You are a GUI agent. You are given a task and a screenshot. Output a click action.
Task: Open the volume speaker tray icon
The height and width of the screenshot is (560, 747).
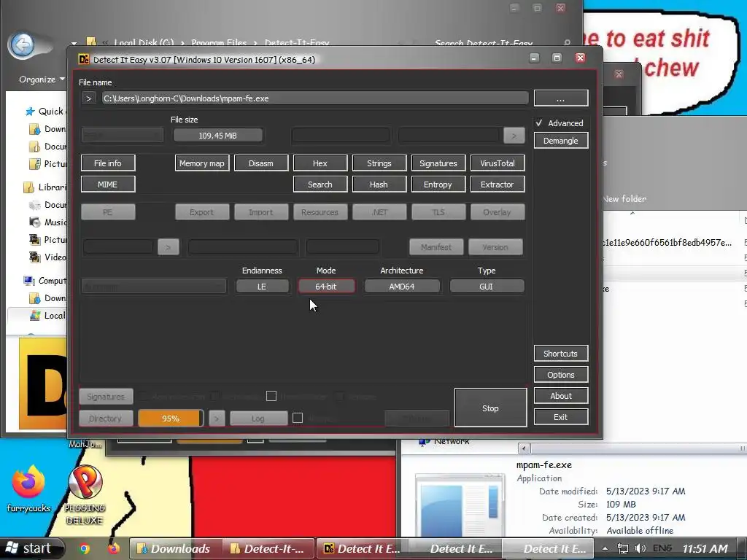(640, 548)
